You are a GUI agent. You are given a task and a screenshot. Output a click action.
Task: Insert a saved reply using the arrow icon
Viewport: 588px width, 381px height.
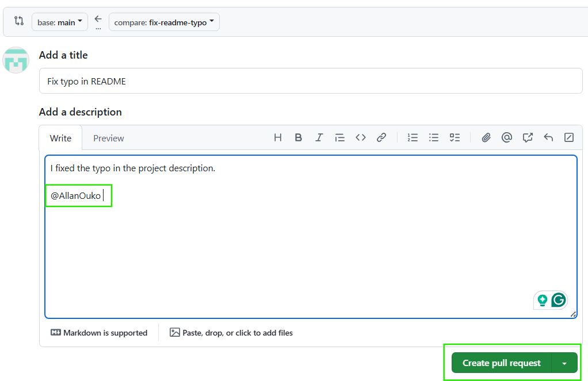[x=548, y=137]
